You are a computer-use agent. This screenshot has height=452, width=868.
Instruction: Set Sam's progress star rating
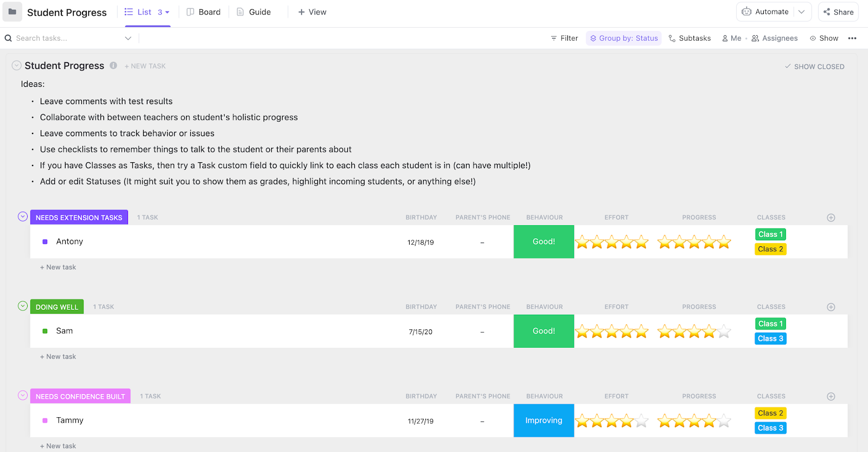[694, 332]
